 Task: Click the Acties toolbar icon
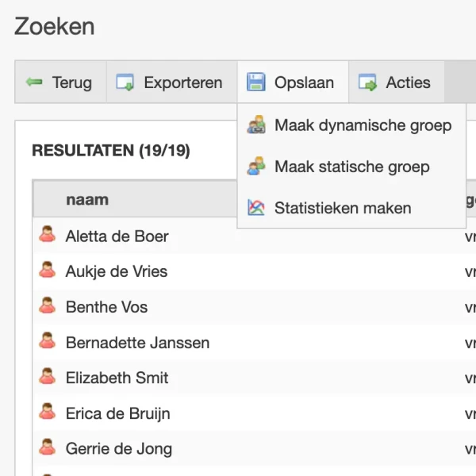coord(367,83)
